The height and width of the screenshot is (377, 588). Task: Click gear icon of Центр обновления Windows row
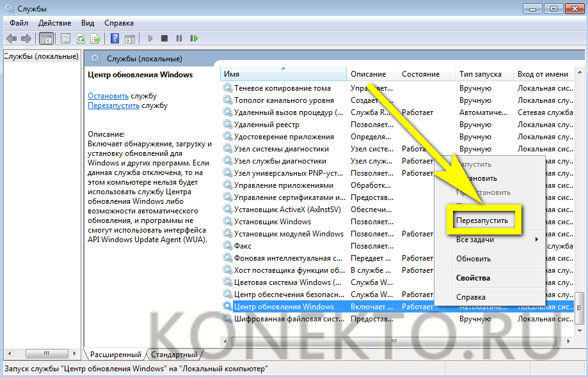[x=227, y=306]
